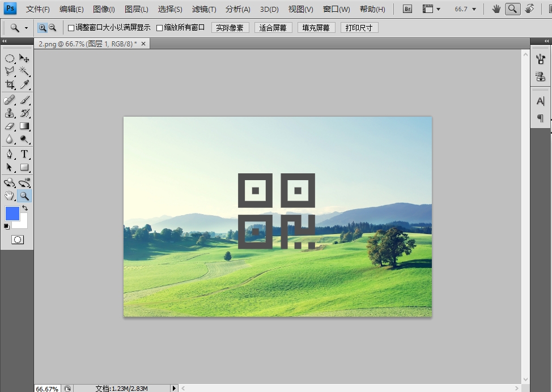Select the Pen tool
This screenshot has width=552, height=392.
pos(10,154)
